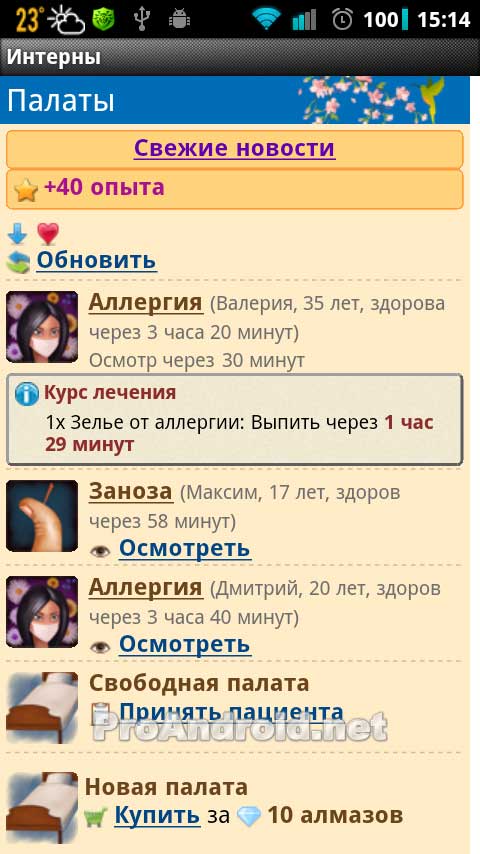The height and width of the screenshot is (854, 480).
Task: Tap the red heart icon
Action: [48, 234]
